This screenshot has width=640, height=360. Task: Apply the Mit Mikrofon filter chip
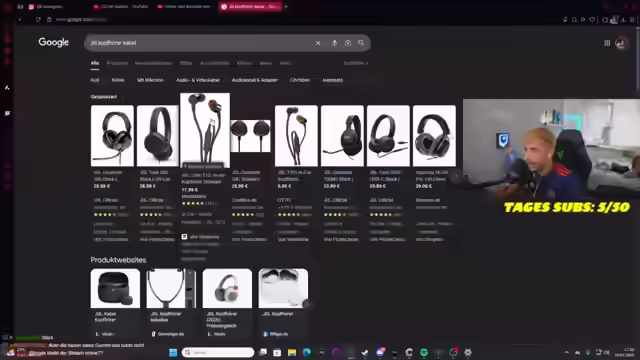[x=150, y=80]
